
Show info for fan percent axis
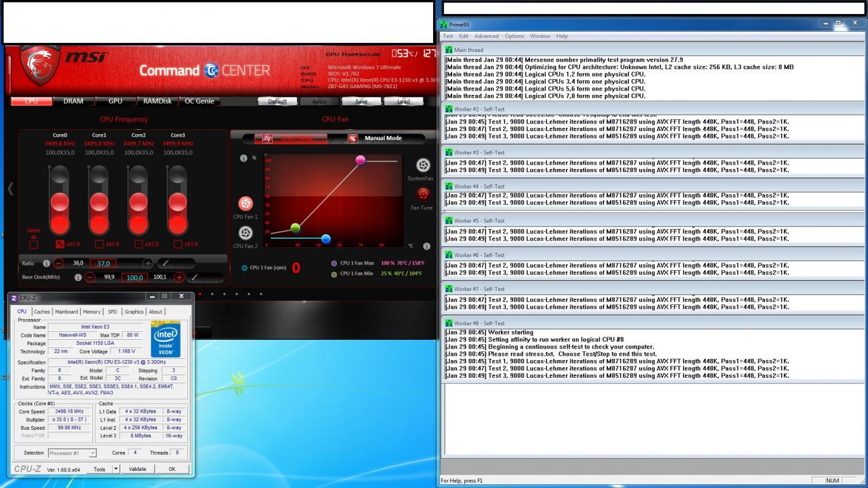tap(243, 158)
